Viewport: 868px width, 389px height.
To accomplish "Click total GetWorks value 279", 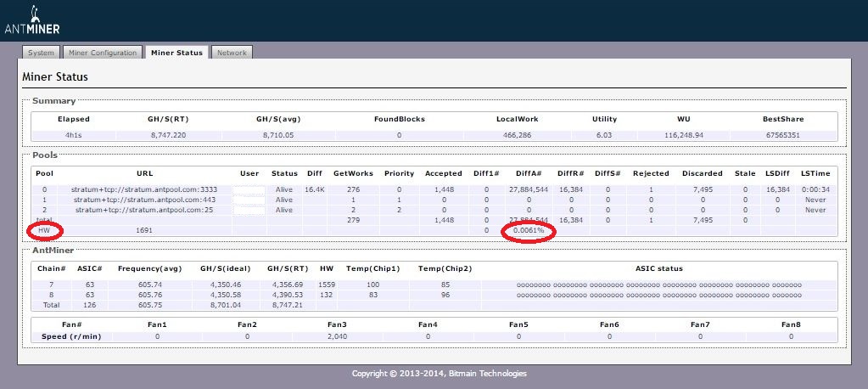I will coord(353,220).
